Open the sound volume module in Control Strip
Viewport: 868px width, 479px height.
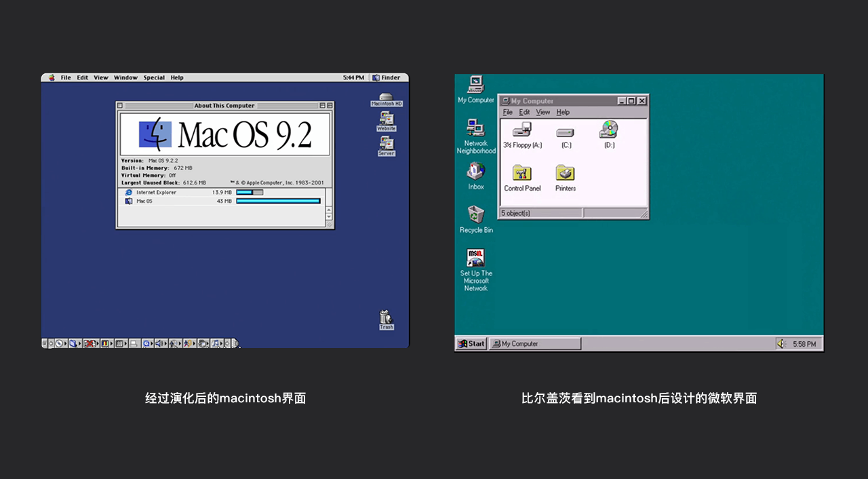pos(161,343)
